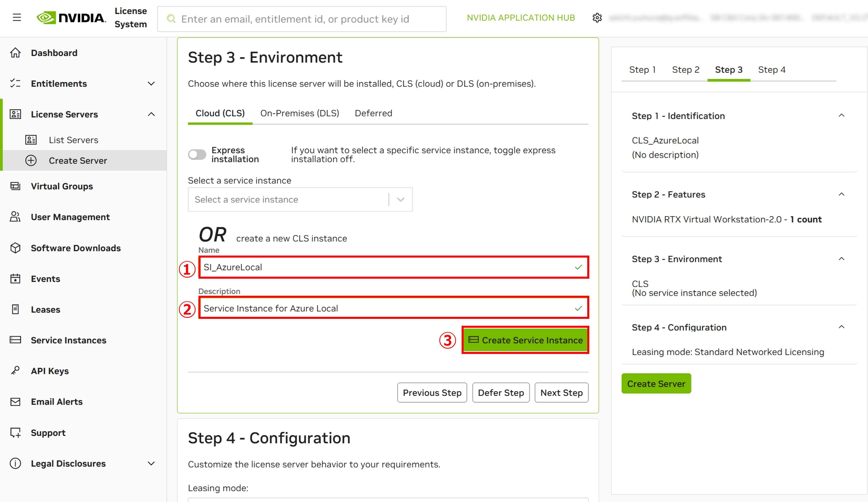Click the License Servers icon
The width and height of the screenshot is (868, 502).
click(x=15, y=114)
